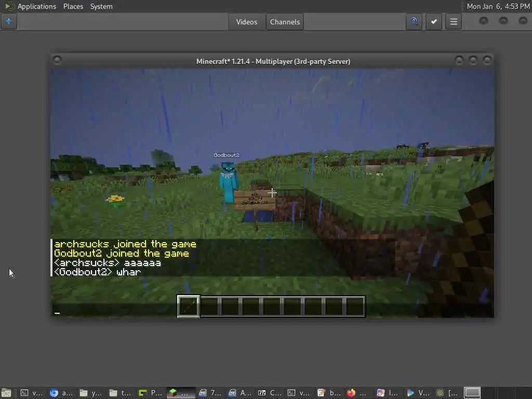The height and width of the screenshot is (399, 532).
Task: Click the checkmark toolbar button
Action: click(x=434, y=22)
